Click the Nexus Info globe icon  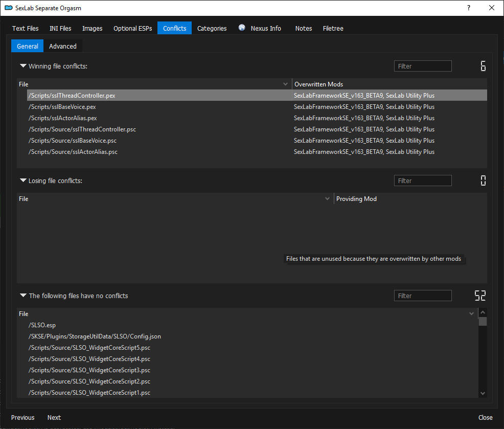coord(242,28)
